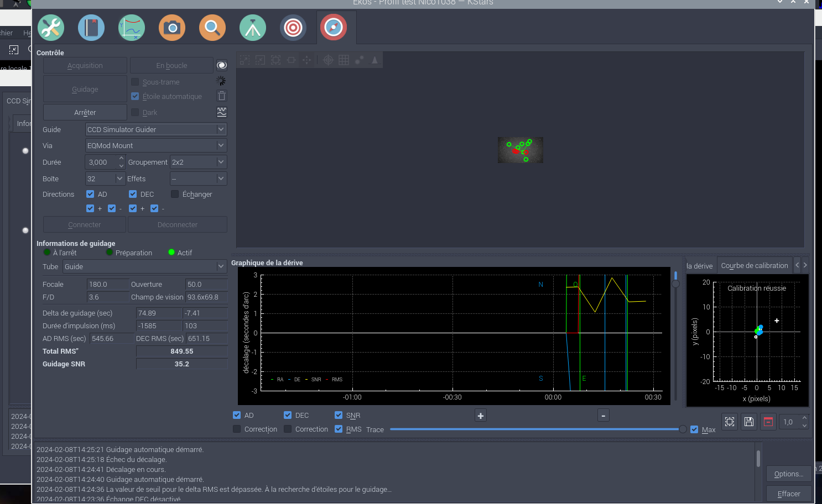
Task: Expand the Groupement 2x2 dropdown
Action: (x=198, y=162)
